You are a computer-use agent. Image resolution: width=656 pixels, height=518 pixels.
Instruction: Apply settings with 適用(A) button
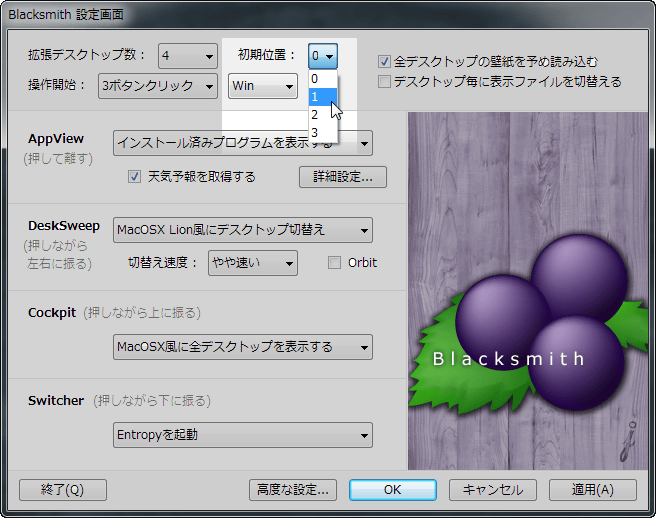(x=593, y=490)
